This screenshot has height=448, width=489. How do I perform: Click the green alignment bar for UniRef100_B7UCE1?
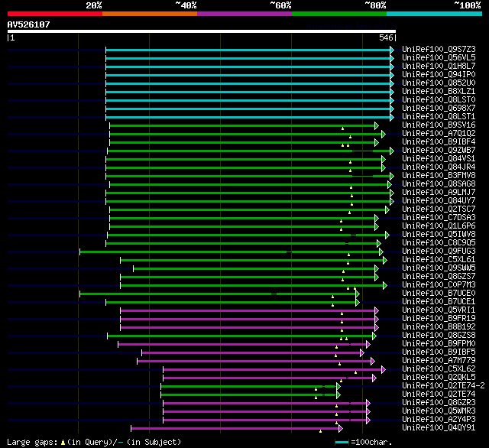(231, 302)
